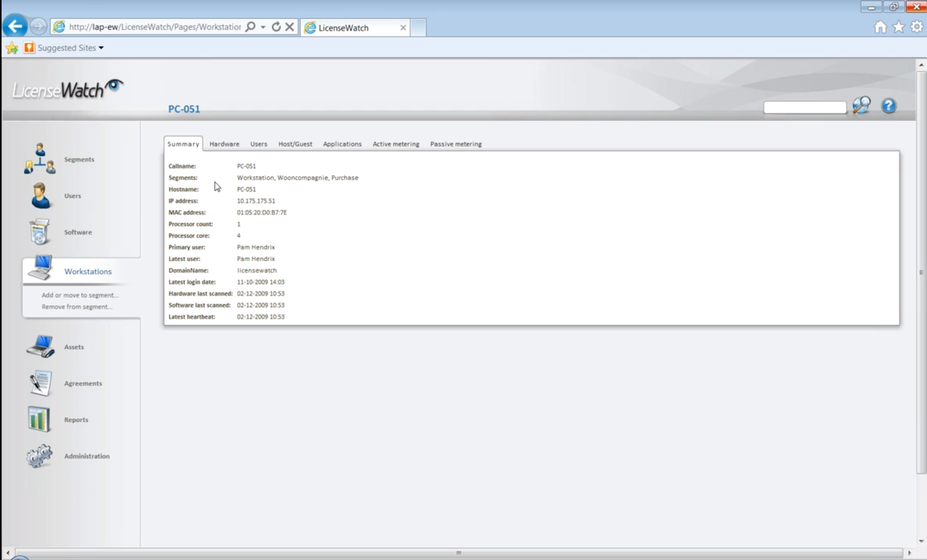Click the IP address value 10.175.175.51
927x560 pixels.
[x=256, y=201]
